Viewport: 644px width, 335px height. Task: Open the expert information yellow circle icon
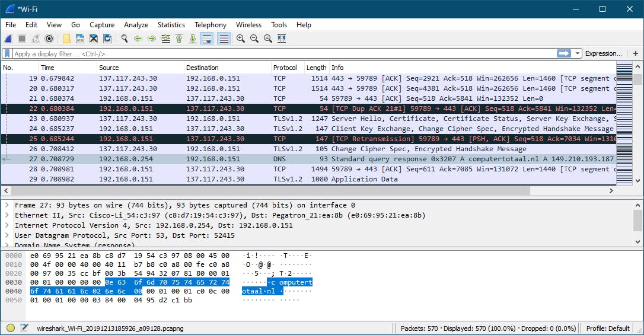point(11,328)
